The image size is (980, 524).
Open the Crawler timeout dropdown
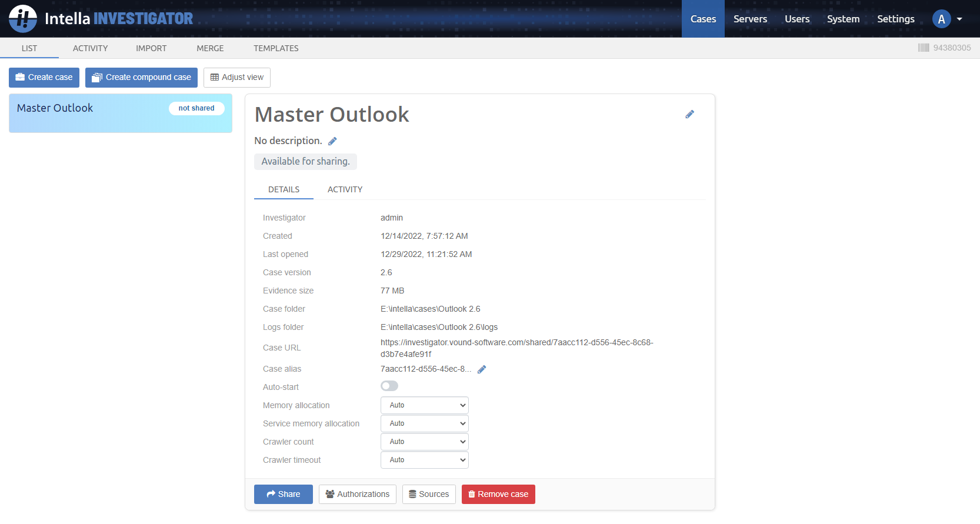(424, 460)
